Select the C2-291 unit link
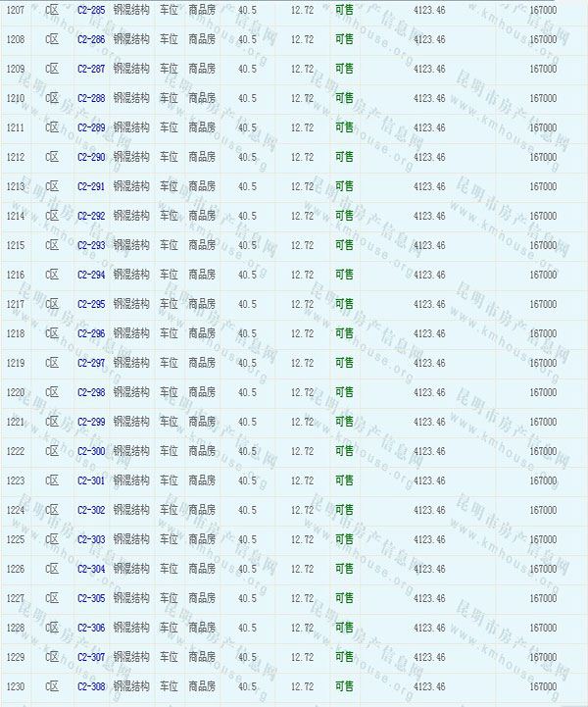 coord(90,186)
